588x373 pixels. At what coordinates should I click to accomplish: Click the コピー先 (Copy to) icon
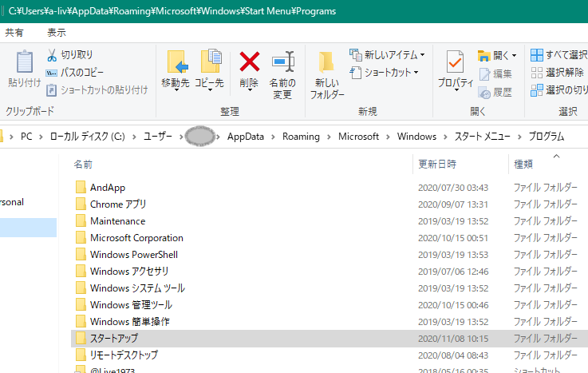pos(211,62)
